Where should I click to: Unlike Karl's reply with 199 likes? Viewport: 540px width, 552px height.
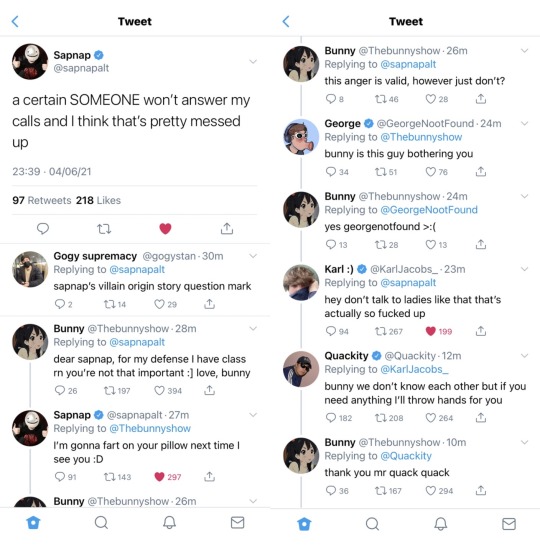point(431,331)
